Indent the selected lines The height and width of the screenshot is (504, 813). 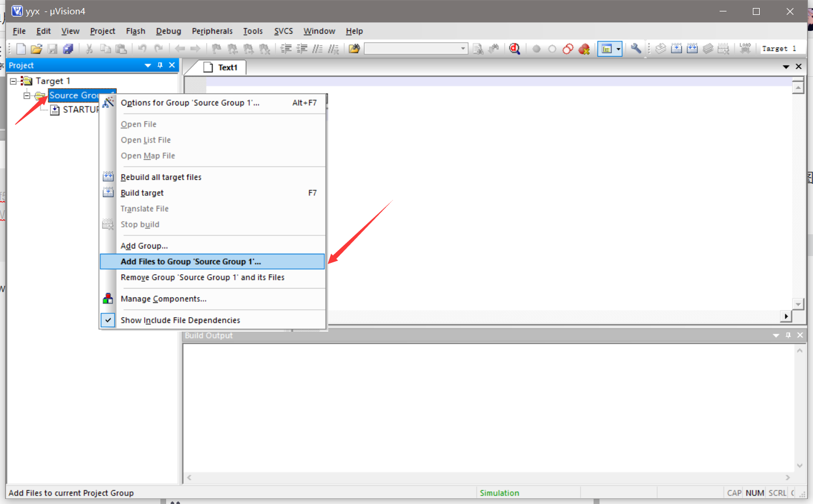point(286,49)
